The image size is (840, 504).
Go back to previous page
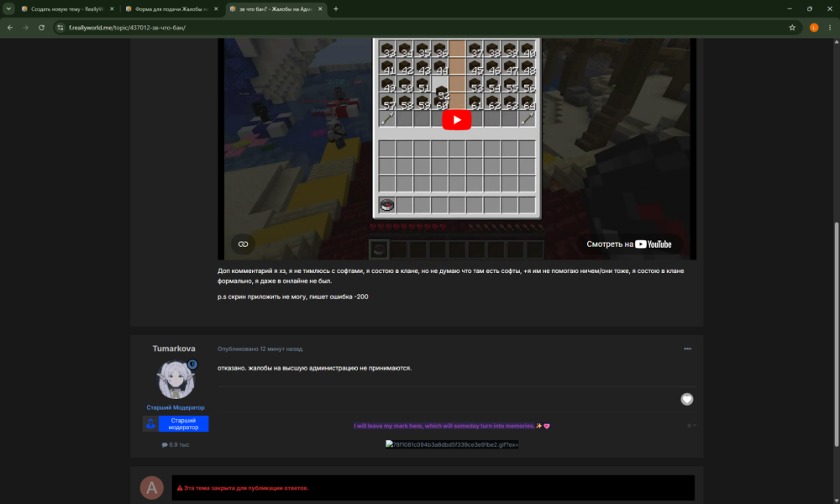click(x=10, y=28)
